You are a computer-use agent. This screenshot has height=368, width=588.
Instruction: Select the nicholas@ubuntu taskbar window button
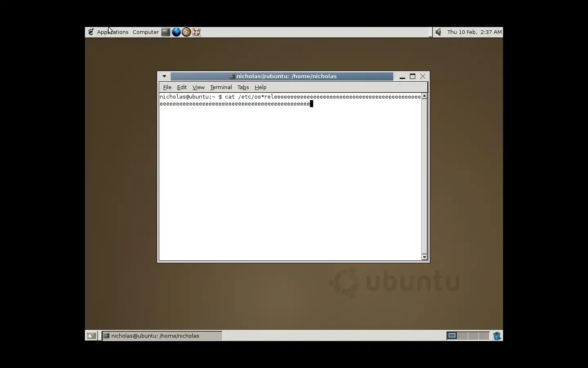[162, 336]
